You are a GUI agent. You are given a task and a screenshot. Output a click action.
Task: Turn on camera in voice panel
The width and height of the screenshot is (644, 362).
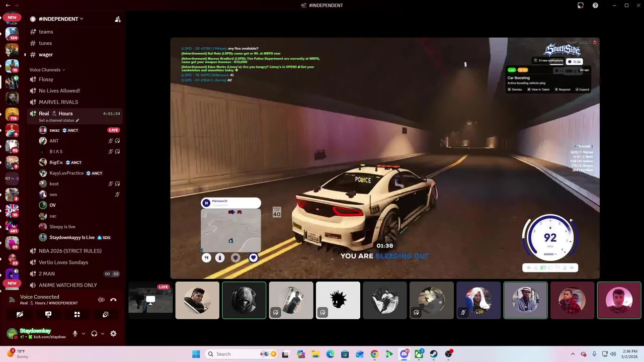pos(20,314)
